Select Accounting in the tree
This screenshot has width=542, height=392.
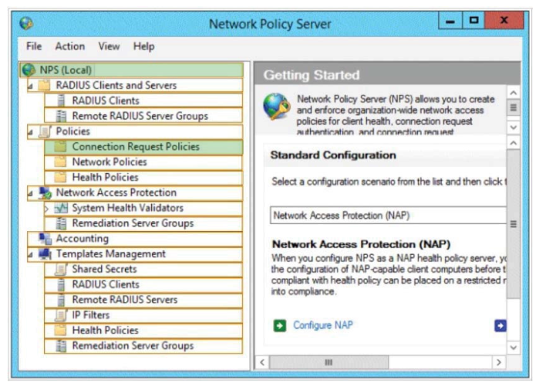135,238
